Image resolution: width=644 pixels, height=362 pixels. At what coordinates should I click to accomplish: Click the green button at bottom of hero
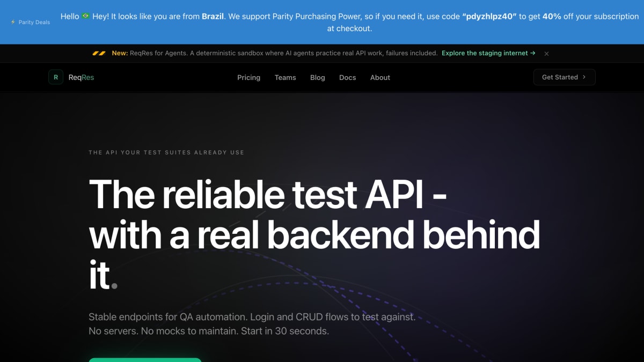click(x=145, y=360)
